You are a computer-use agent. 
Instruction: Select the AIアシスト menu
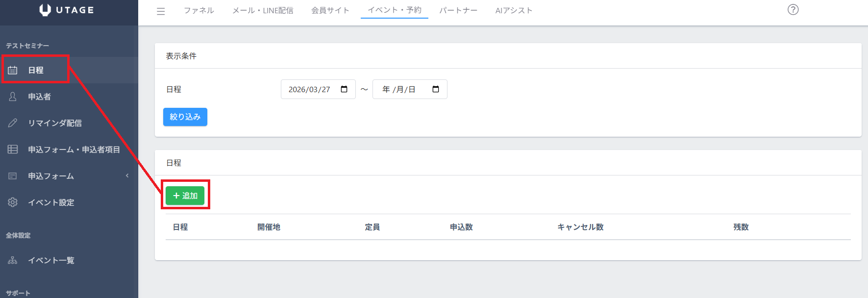pos(514,10)
